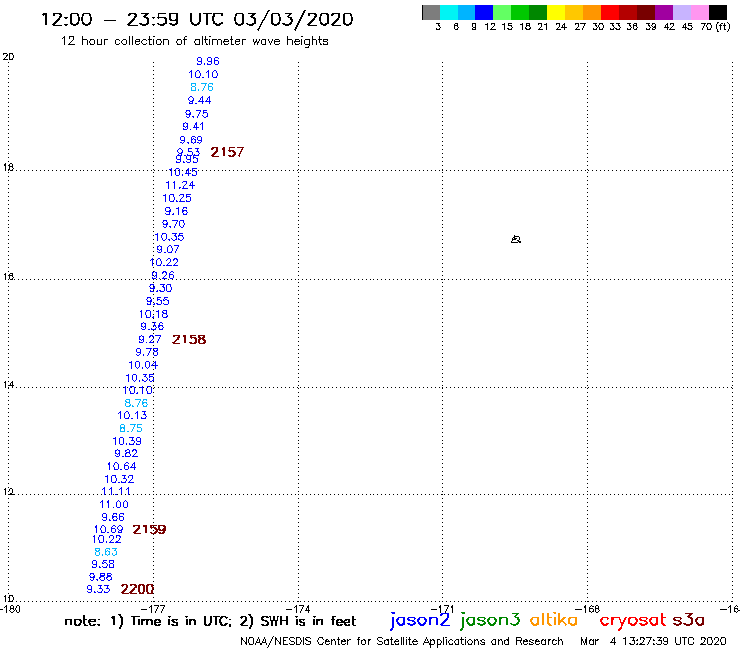
Task: Click the 10.64 wave height value
Action: tap(121, 466)
